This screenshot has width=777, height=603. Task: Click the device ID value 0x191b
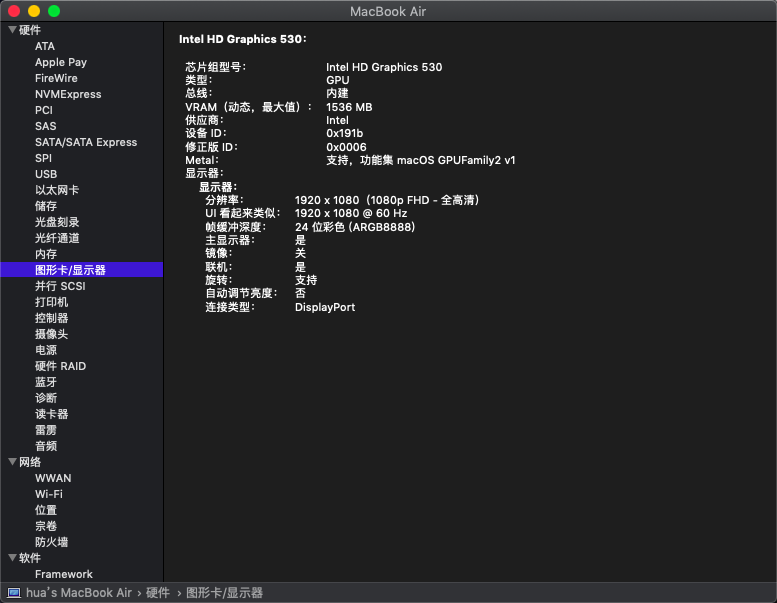(x=344, y=133)
